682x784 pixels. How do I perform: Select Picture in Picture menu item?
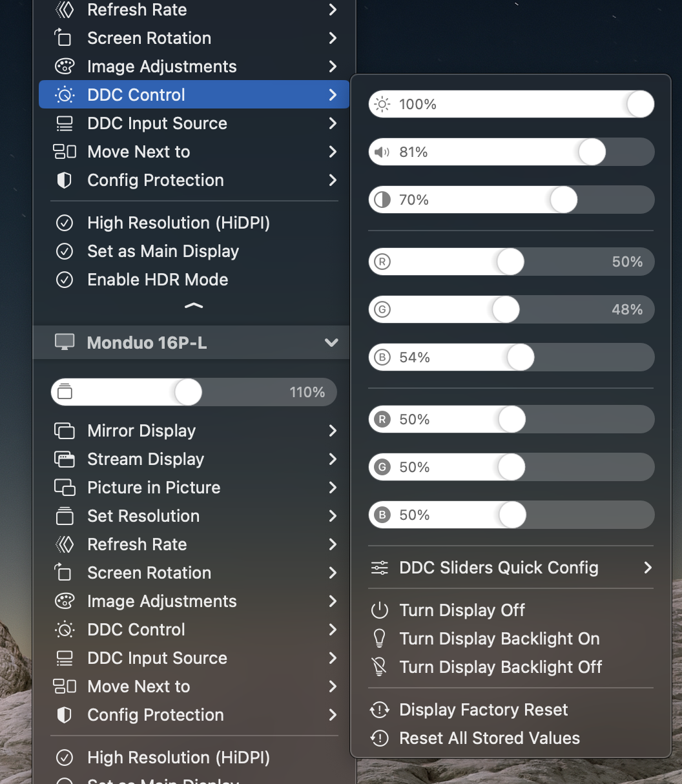154,488
